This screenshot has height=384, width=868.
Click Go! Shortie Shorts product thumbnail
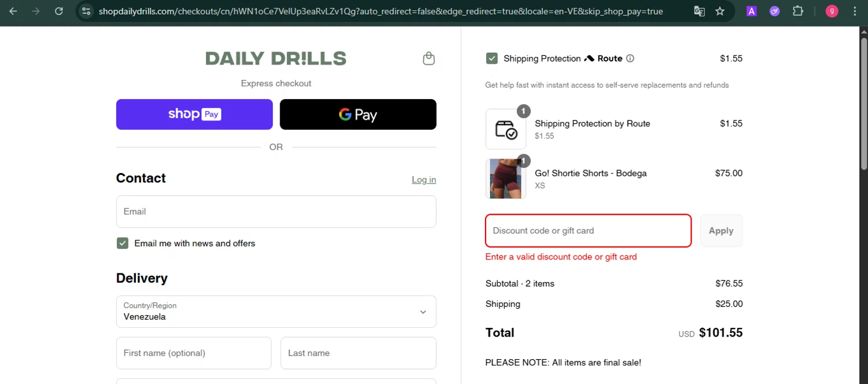pos(506,178)
